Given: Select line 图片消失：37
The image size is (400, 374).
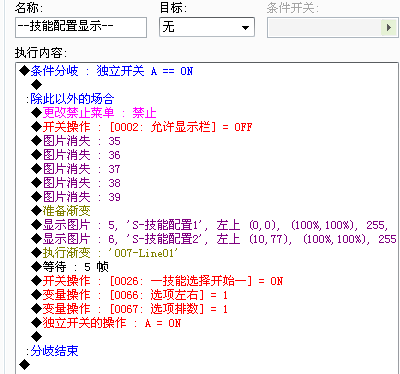Looking at the screenshot, I should tap(76, 169).
